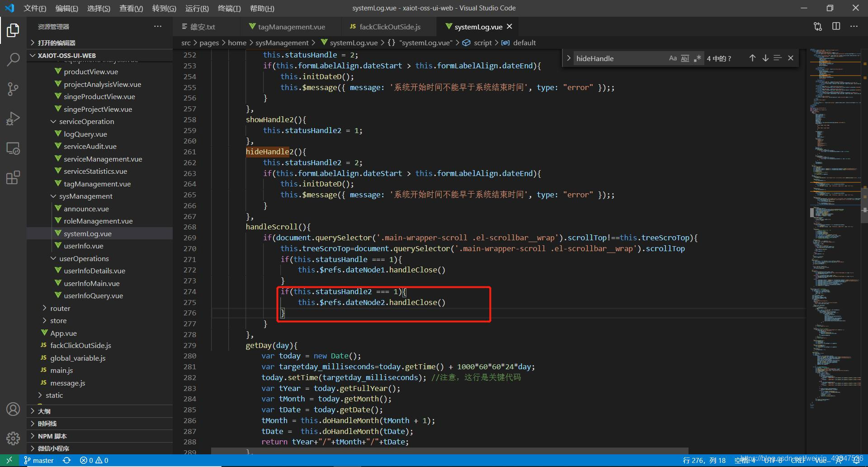Image resolution: width=868 pixels, height=467 pixels.
Task: Open explorer panel more actions ellipsis
Action: tap(157, 26)
